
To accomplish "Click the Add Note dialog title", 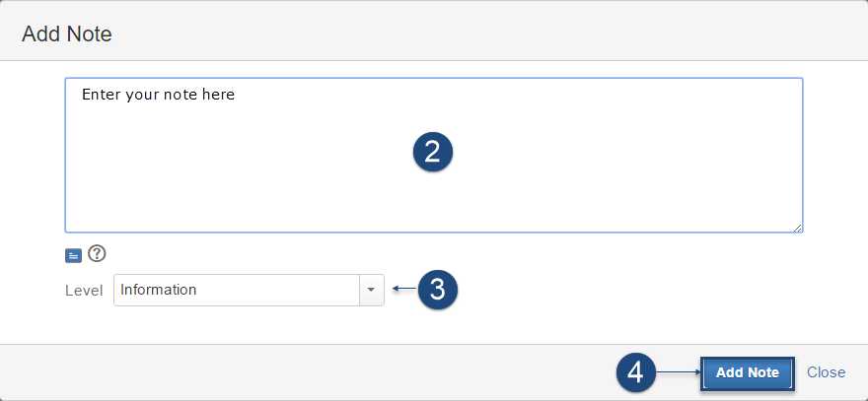I will (x=67, y=34).
